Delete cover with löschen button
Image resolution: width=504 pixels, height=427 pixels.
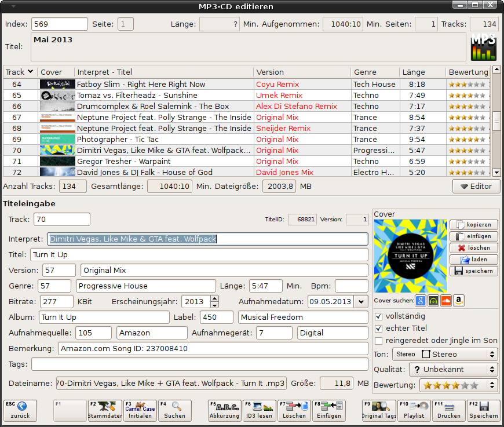474,247
